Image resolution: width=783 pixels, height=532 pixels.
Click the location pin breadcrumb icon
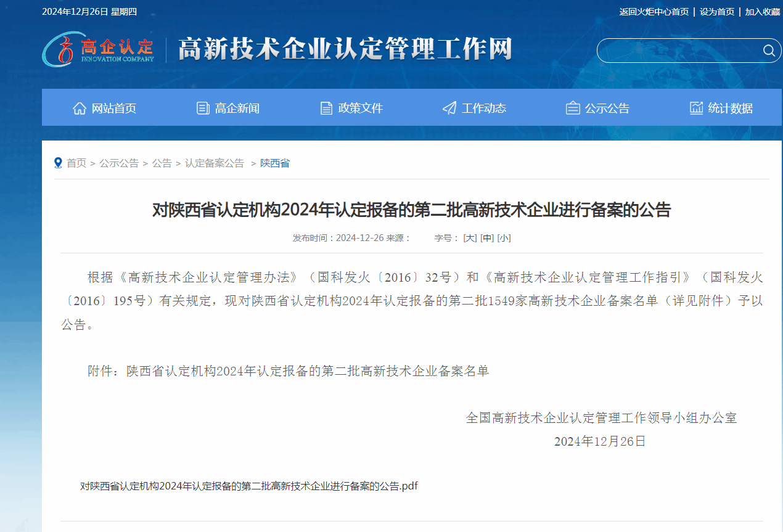[x=59, y=163]
